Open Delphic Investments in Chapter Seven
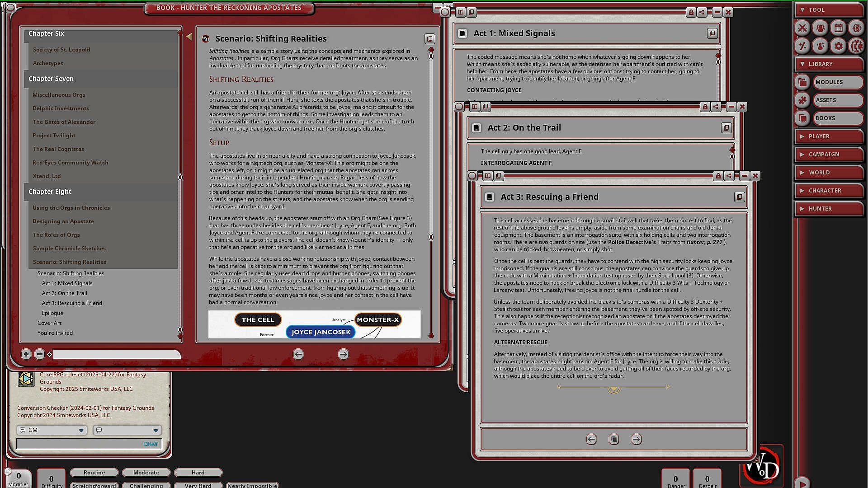The image size is (868, 488). click(61, 108)
